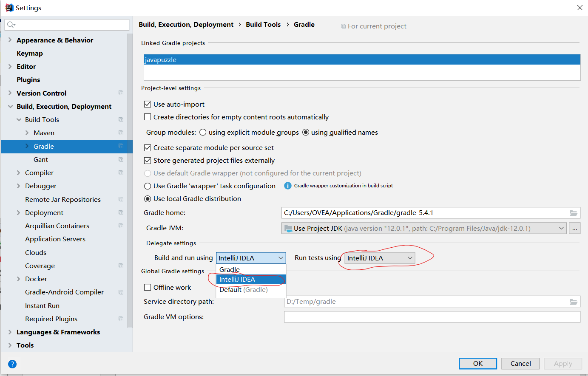Browse for Gradle home folder icon
The image size is (588, 376).
pyautogui.click(x=574, y=213)
